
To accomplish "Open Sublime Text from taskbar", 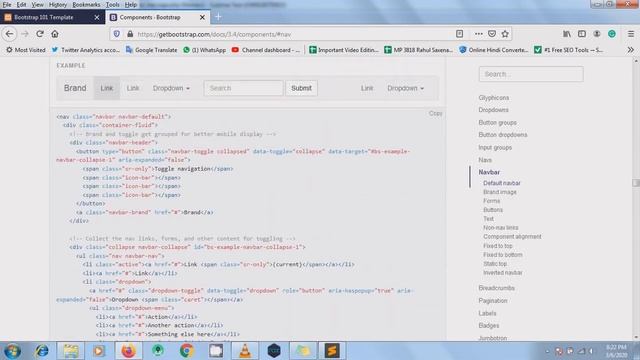I will 332,351.
